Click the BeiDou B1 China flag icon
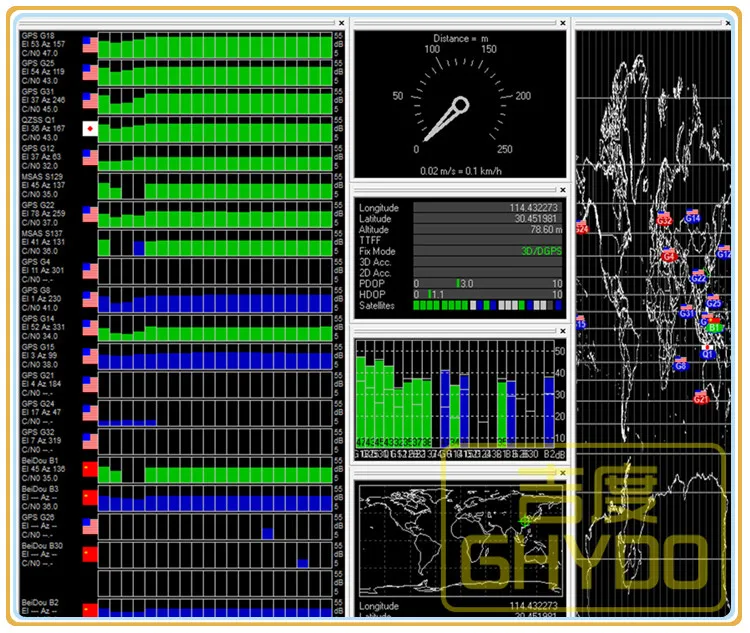 tap(90, 469)
